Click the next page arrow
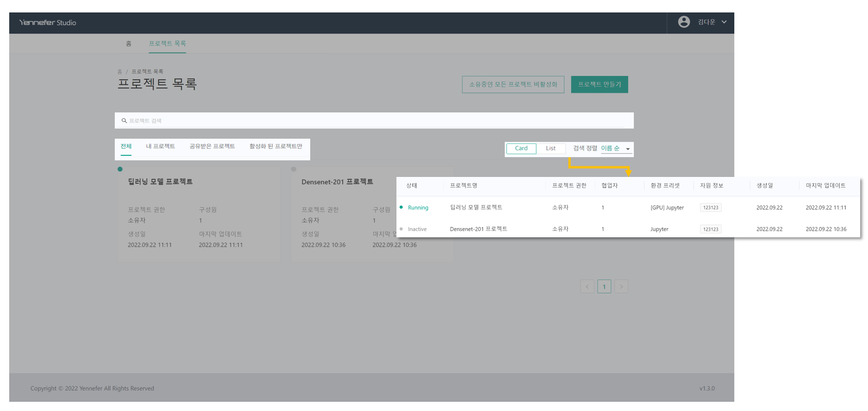Screen dimensions: 868x411 [x=621, y=287]
